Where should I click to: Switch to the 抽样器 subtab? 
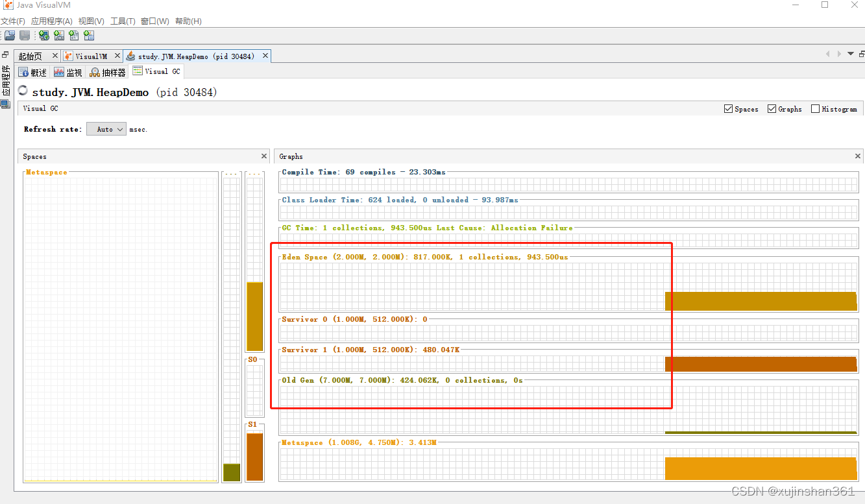108,72
